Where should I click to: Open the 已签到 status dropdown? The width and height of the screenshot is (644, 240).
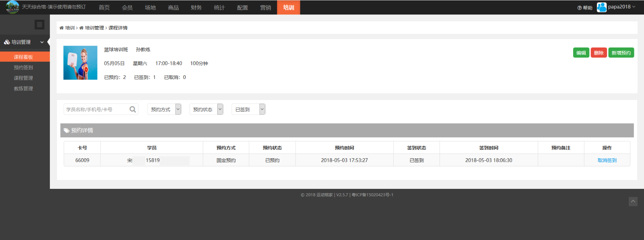(248, 109)
